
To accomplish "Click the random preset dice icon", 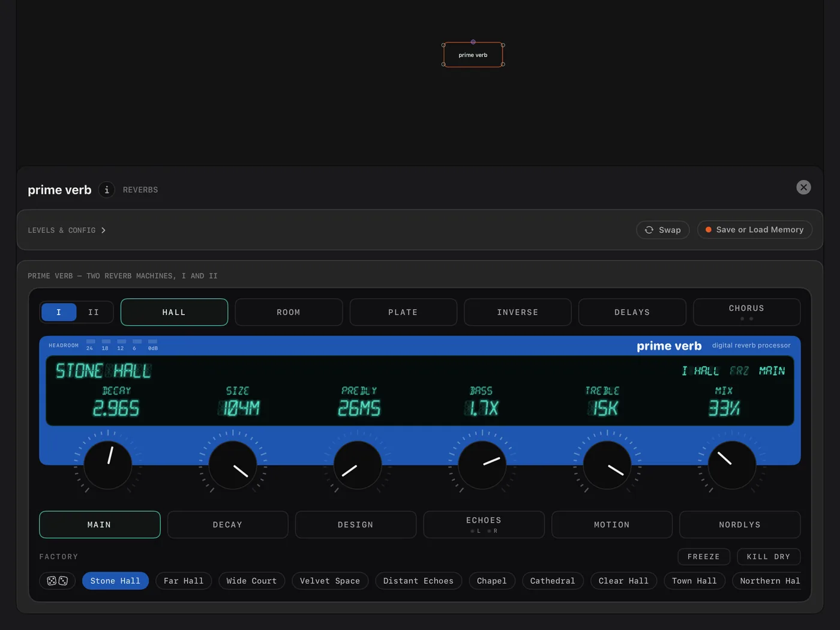I will coord(58,581).
